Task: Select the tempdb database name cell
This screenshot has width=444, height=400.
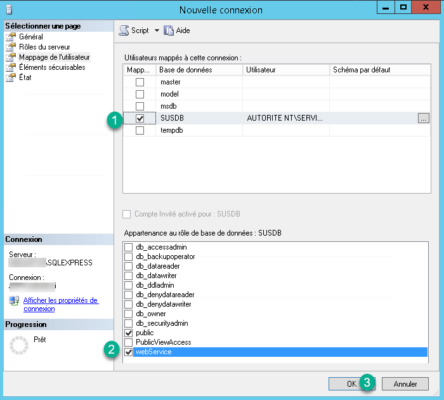Action: pos(199,130)
